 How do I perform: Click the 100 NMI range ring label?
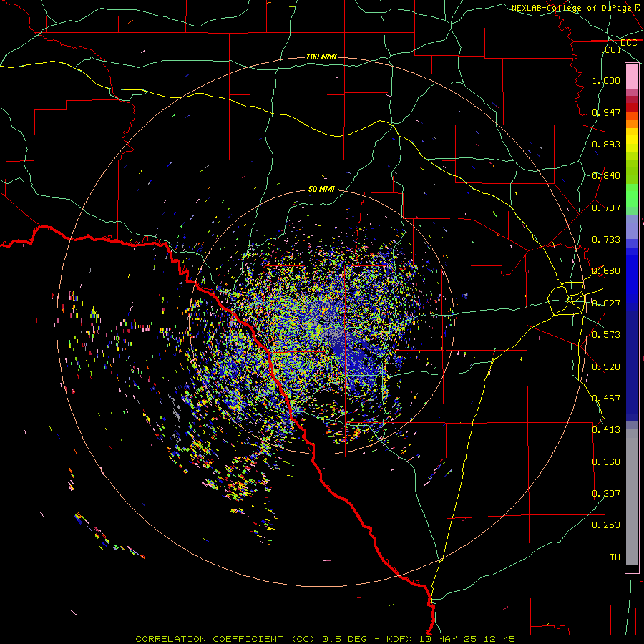point(321,57)
